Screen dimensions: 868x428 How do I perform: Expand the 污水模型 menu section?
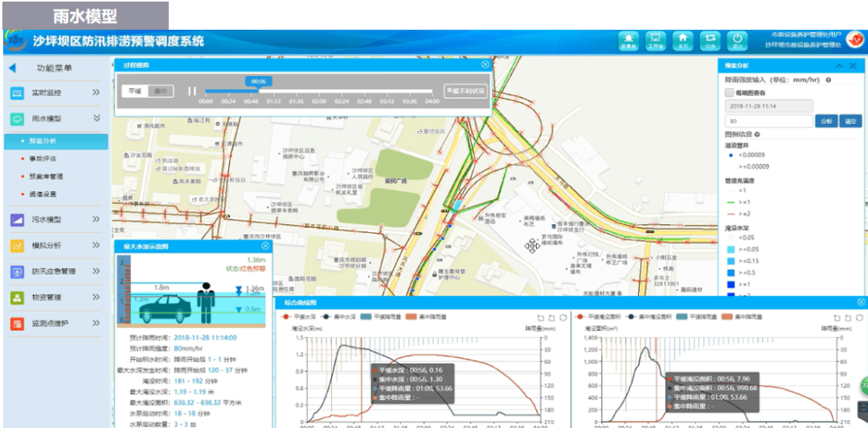pos(96,219)
